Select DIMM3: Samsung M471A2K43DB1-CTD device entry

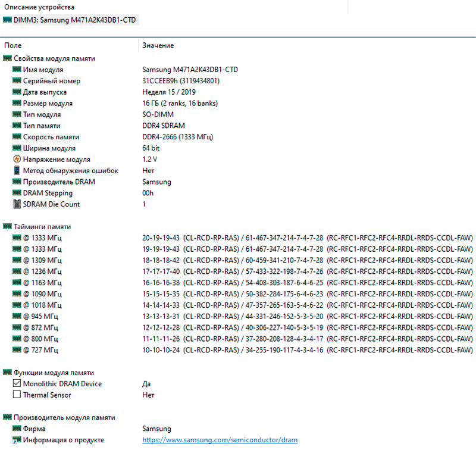(75, 20)
